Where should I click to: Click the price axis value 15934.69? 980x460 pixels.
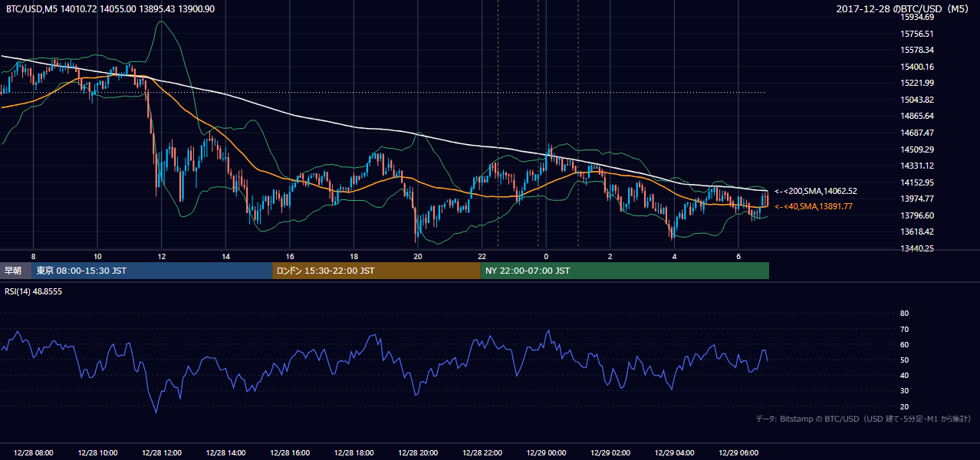coord(917,17)
